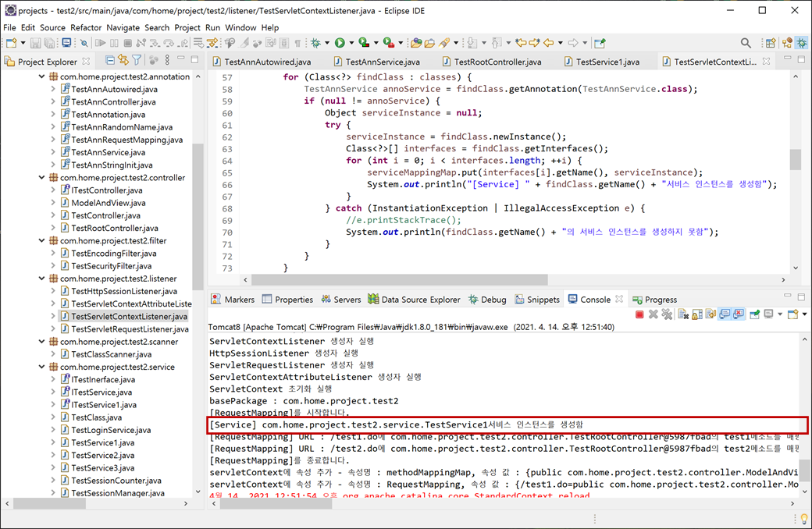This screenshot has height=529, width=812.
Task: Toggle show console on standard error change
Action: (739, 314)
